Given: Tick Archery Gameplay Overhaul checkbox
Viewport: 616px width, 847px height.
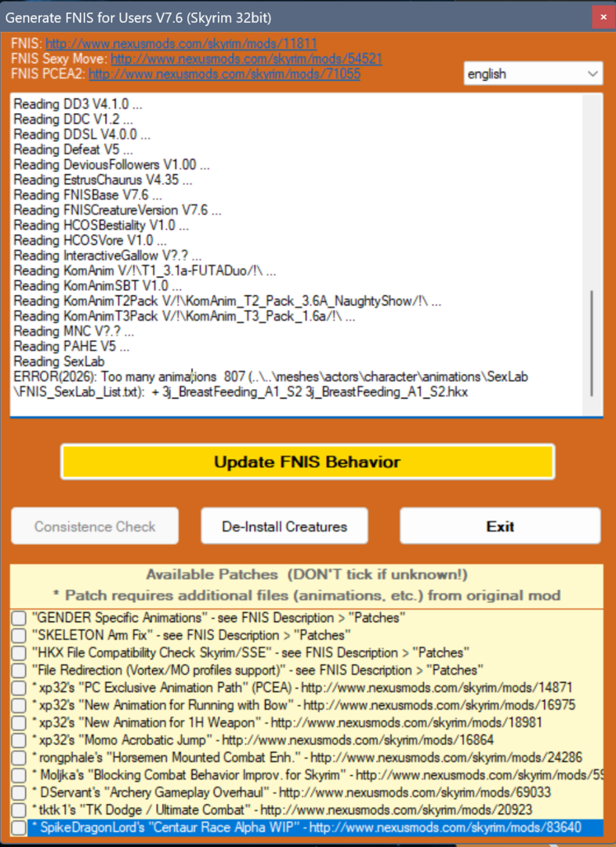Looking at the screenshot, I should (19, 792).
